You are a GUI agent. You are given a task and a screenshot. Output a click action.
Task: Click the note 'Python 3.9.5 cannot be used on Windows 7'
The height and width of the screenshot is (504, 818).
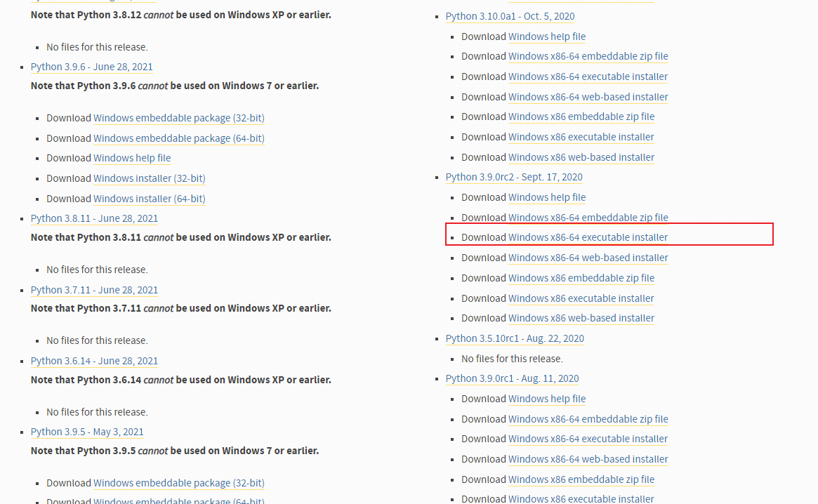[175, 451]
